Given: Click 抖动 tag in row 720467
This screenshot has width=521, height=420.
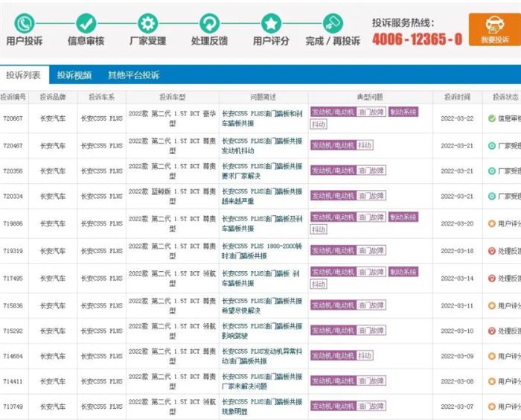Looking at the screenshot, I should (x=365, y=145).
